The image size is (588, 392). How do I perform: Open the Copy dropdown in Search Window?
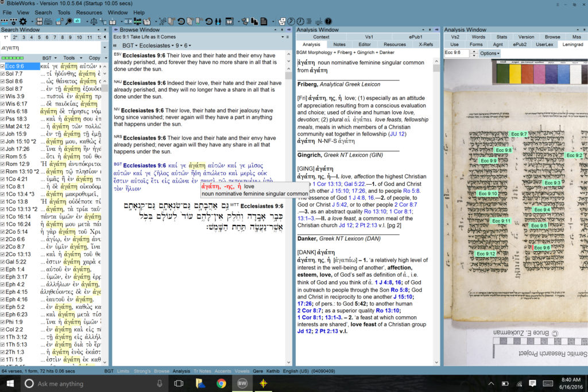(98, 58)
